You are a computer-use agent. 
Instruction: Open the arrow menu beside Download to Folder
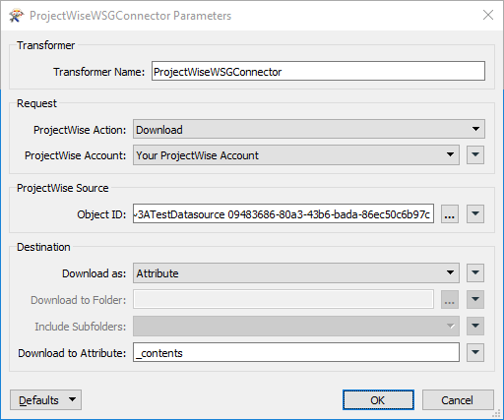point(475,299)
